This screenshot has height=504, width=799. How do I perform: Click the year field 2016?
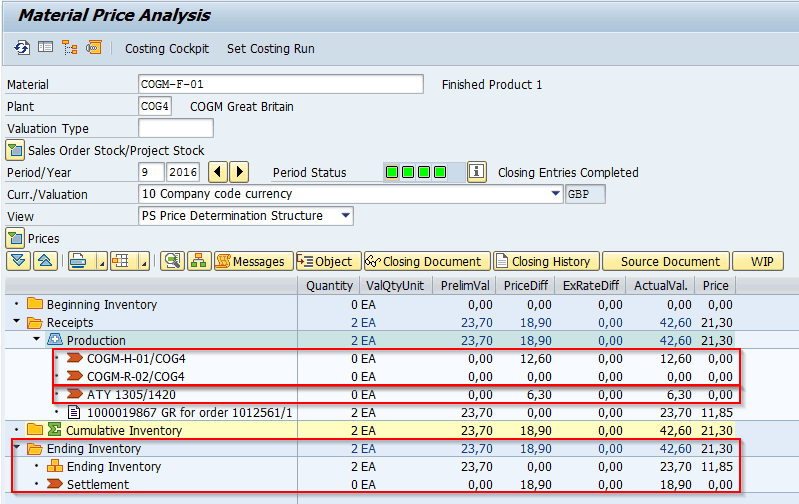click(183, 172)
